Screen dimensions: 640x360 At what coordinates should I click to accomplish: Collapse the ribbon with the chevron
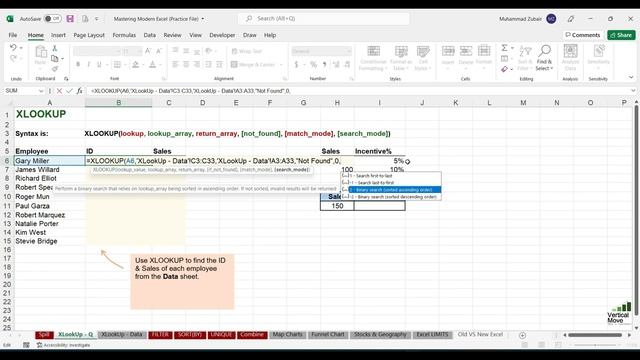631,78
